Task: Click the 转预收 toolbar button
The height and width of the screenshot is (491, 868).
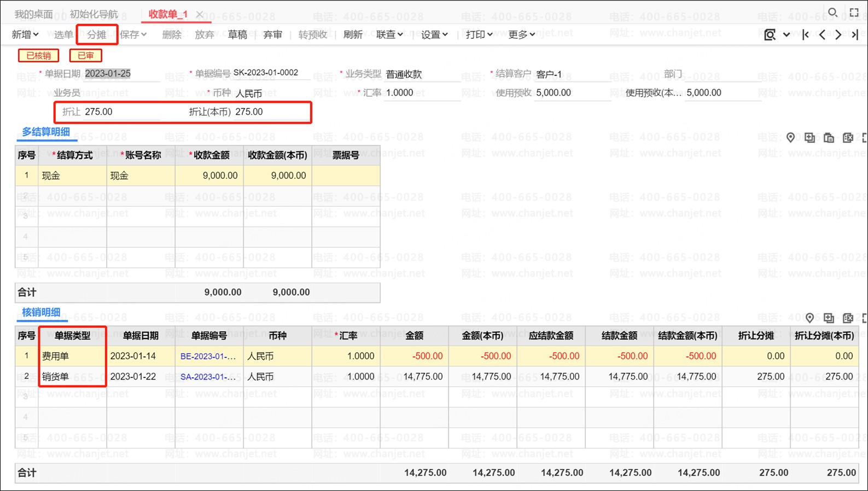Action: click(313, 34)
